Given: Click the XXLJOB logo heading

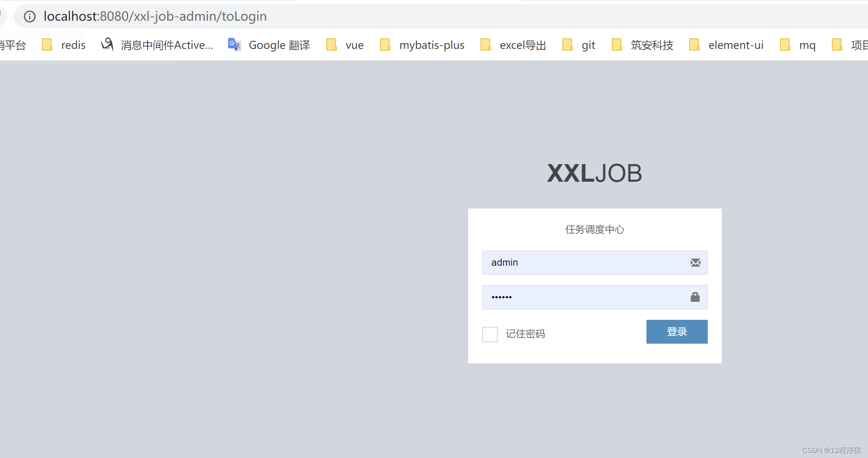Looking at the screenshot, I should click(x=595, y=173).
